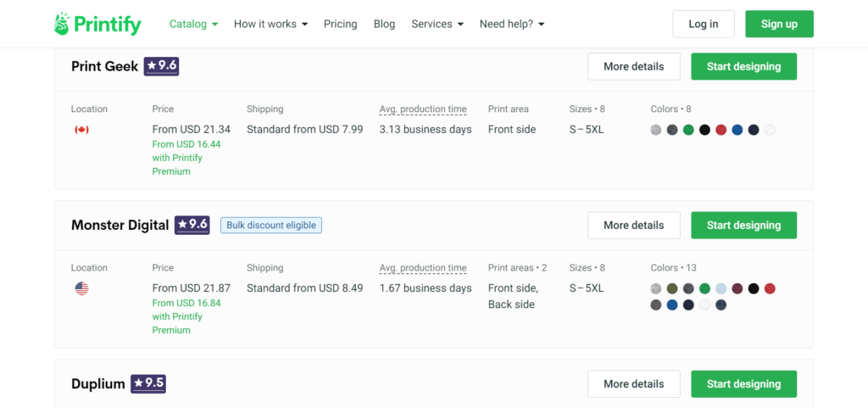
Task: Click the Printify logo
Action: coord(97,24)
